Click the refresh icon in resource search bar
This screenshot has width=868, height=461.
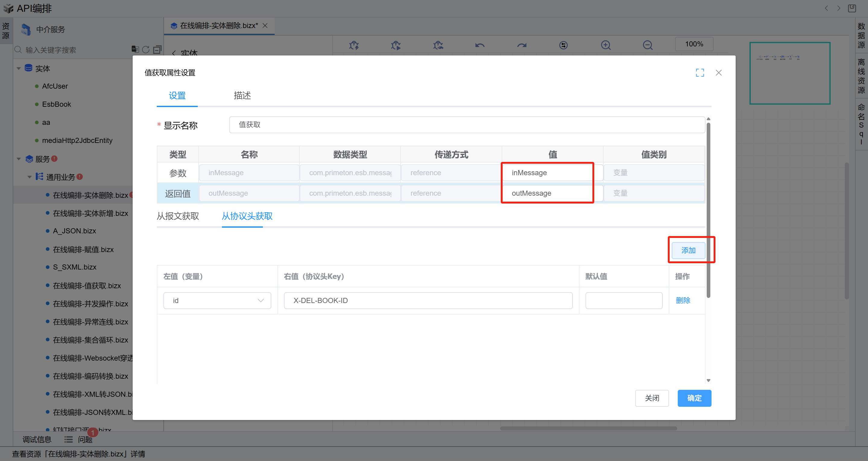point(146,49)
